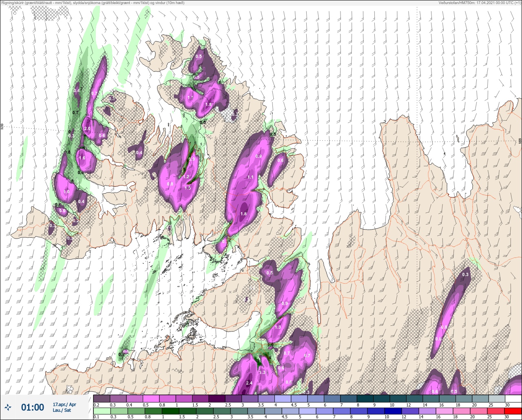Pick the dark teal snow-scale swatch labeled 8
Screen dimensions: 522x420
(365, 398)
